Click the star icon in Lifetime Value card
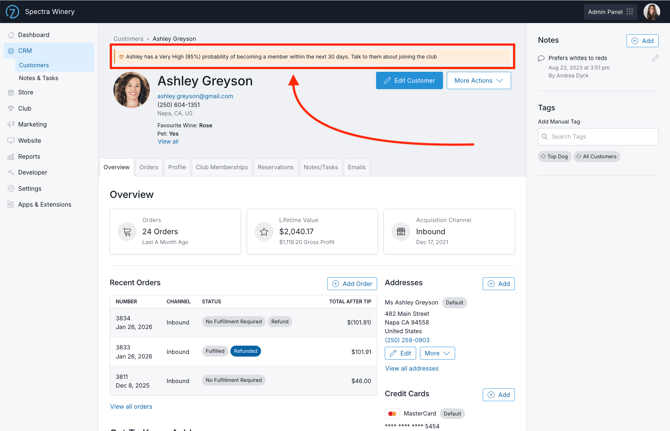Viewport: 670px width, 431px height. (264, 232)
